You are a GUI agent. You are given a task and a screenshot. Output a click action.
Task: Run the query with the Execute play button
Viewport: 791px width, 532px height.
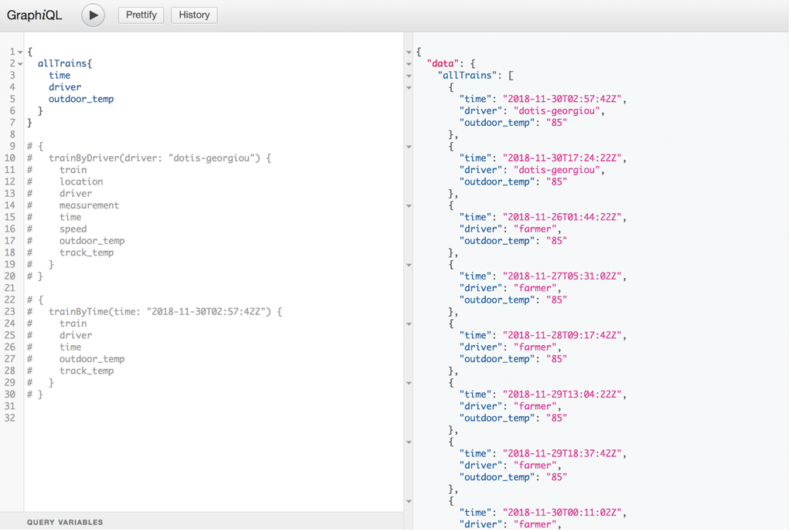pyautogui.click(x=93, y=15)
